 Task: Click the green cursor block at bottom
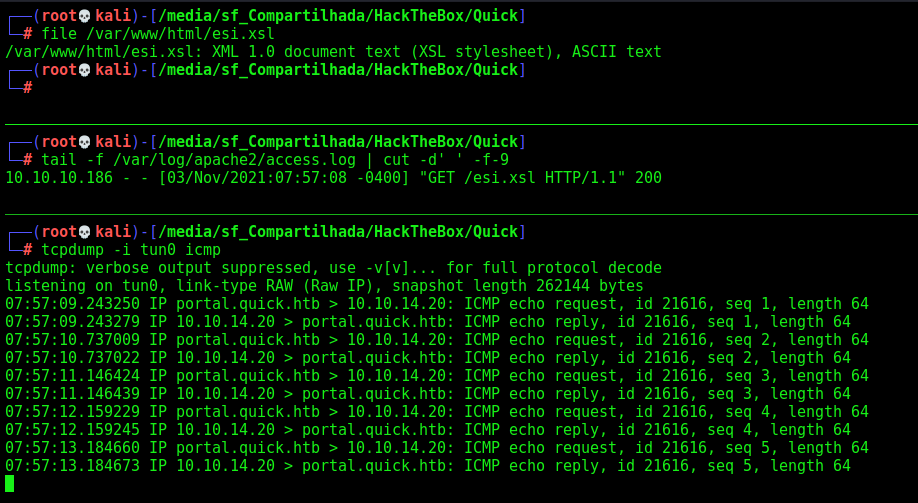(x=9, y=484)
